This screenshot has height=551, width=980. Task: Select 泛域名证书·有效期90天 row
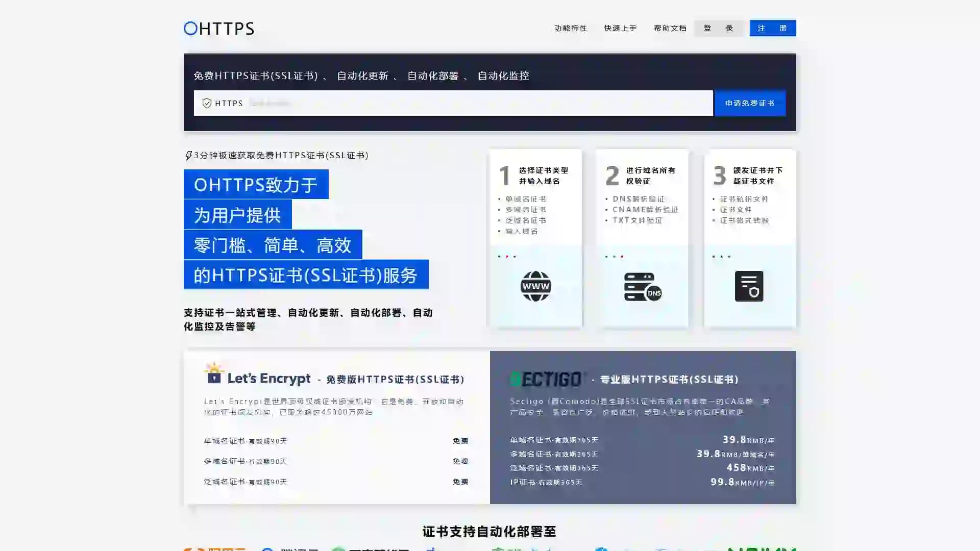coord(336,482)
